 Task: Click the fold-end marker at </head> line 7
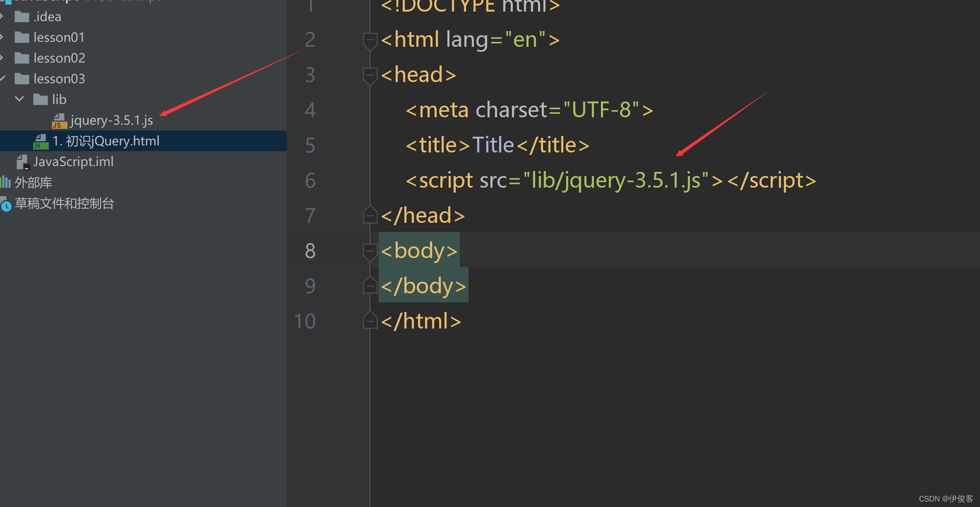pos(370,215)
